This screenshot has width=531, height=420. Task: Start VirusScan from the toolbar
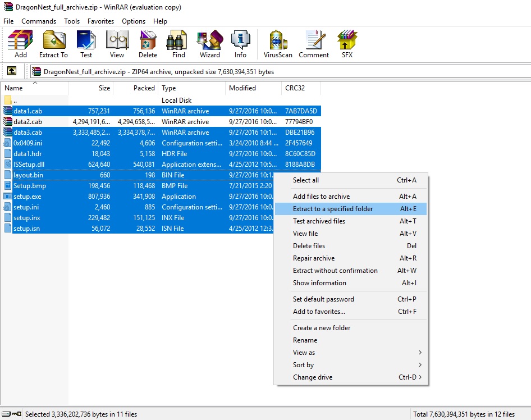pos(278,44)
